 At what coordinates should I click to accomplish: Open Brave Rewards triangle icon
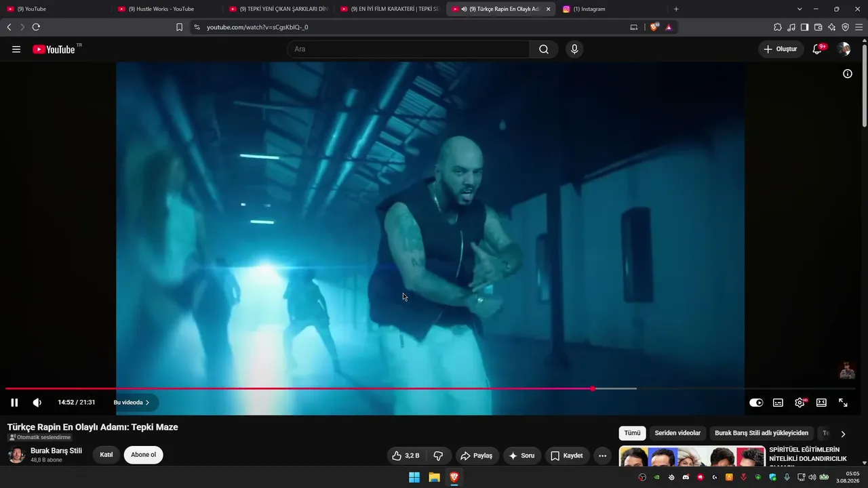(x=669, y=27)
